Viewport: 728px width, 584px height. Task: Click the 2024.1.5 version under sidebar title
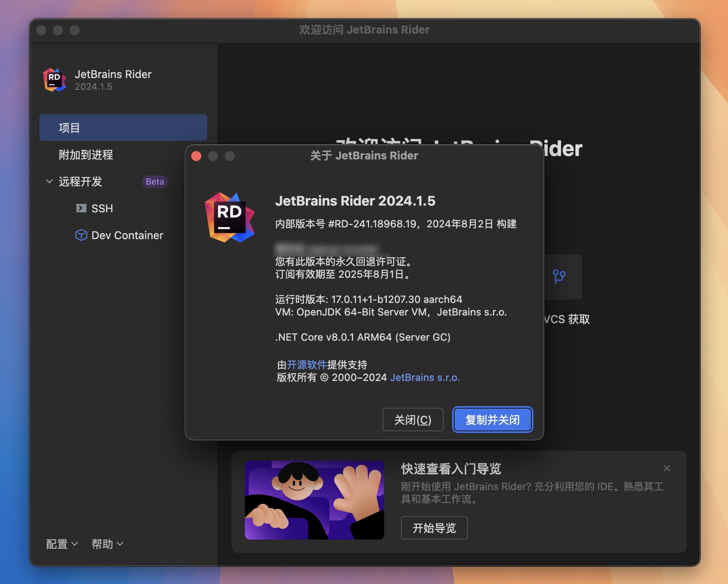(94, 86)
